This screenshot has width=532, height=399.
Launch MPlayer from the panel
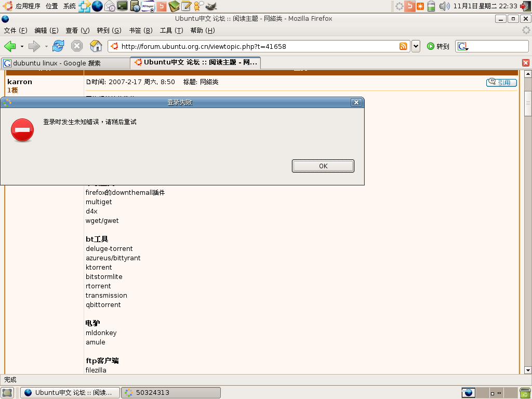click(x=148, y=6)
